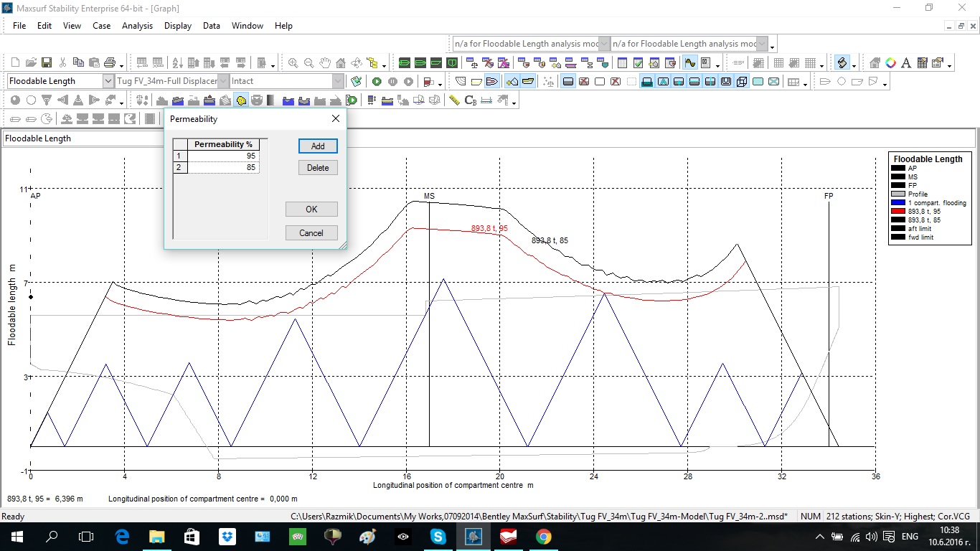Click the green Start Analysis play button
980x551 pixels.
pyautogui.click(x=377, y=82)
